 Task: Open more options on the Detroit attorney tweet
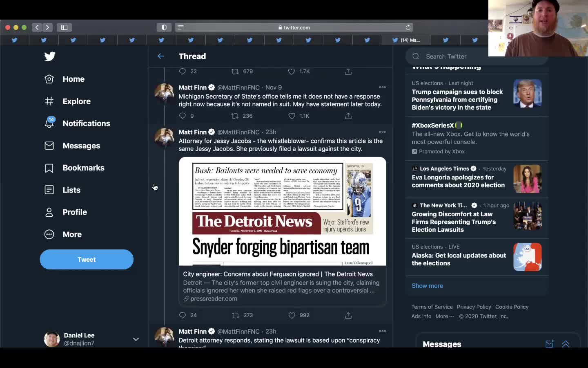383,331
